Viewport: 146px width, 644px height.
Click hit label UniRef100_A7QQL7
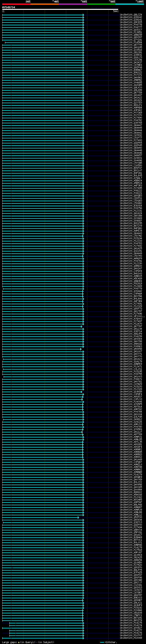click(x=131, y=178)
